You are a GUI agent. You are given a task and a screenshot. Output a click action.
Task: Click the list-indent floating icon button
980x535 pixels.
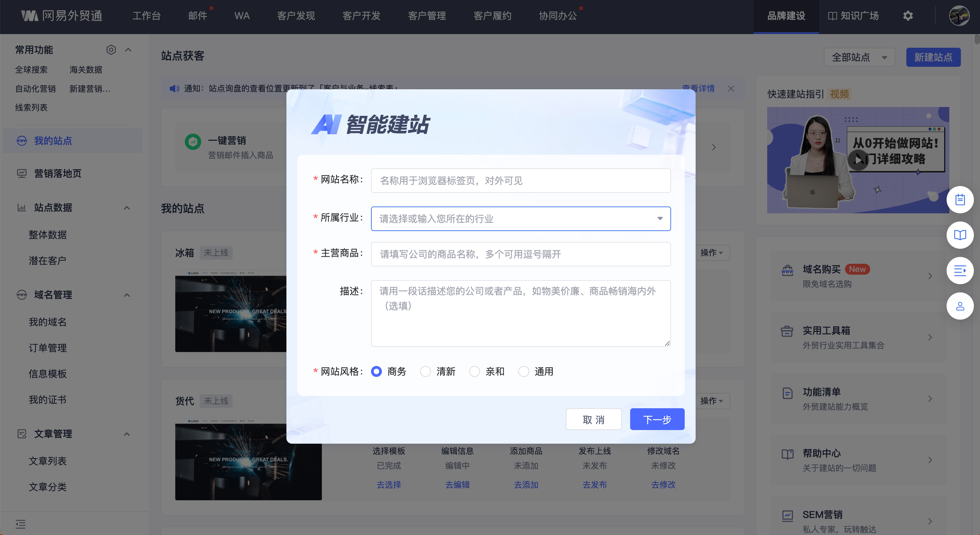960,271
